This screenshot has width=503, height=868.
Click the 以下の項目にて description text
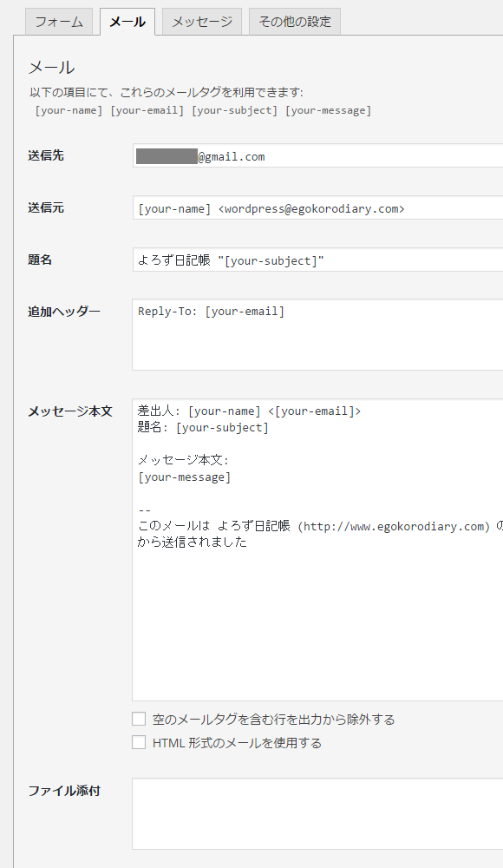pyautogui.click(x=166, y=93)
